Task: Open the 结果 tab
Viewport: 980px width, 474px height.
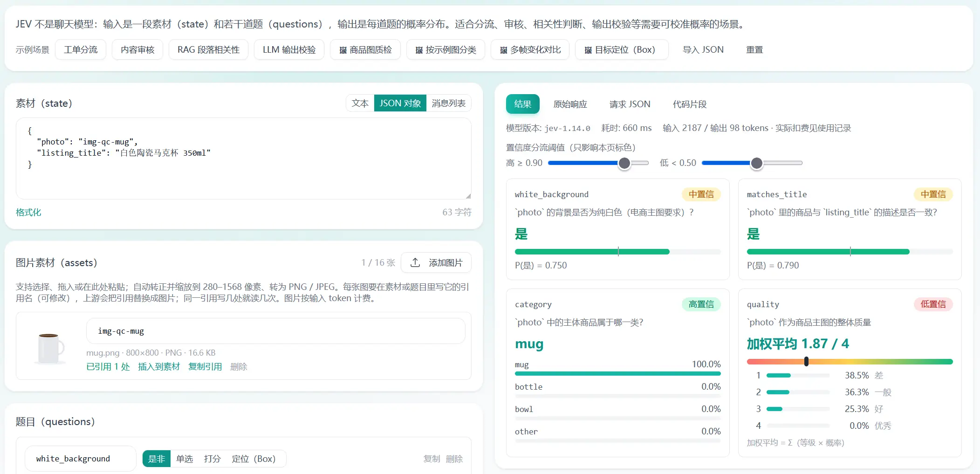Action: point(523,104)
